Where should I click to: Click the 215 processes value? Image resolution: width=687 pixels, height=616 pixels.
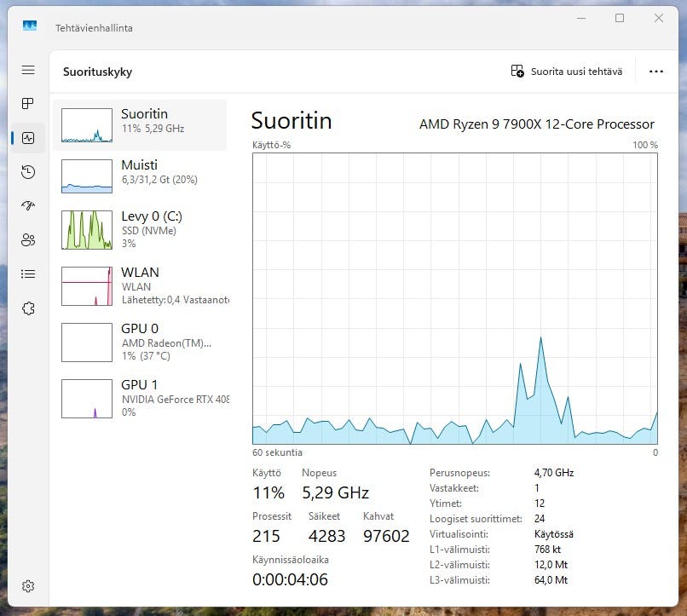point(266,536)
